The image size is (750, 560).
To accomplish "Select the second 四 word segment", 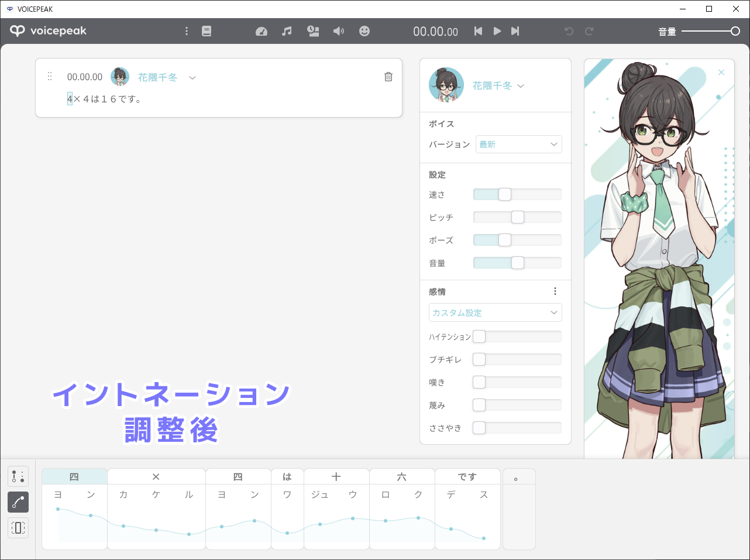I will coord(238,476).
